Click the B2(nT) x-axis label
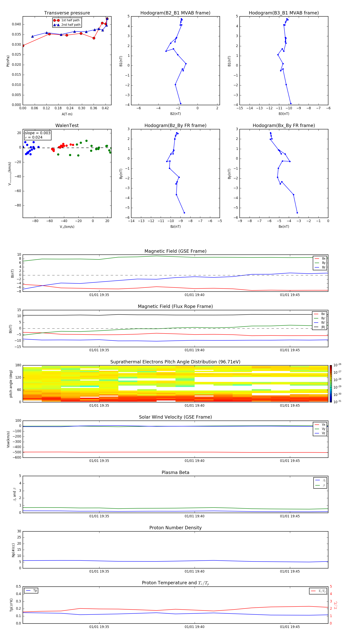Screen dimensions: 351x644 [x=175, y=114]
